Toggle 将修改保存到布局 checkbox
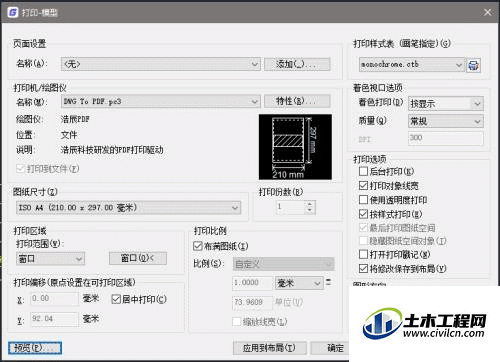Image resolution: width=500 pixels, height=362 pixels. coord(363,268)
